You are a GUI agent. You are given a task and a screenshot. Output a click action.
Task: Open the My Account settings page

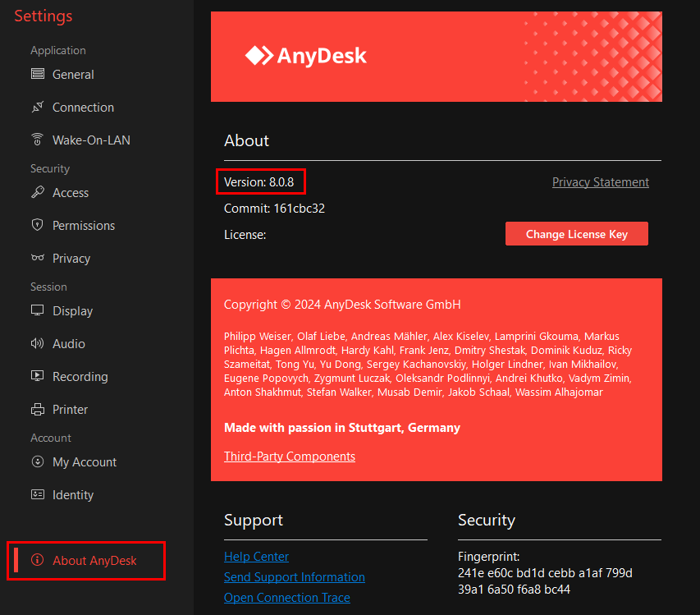coord(85,462)
